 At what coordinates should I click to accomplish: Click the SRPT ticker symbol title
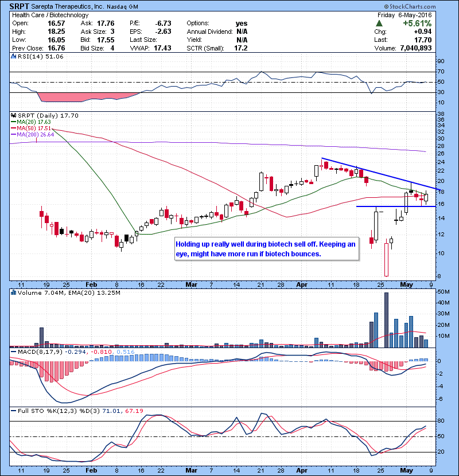click(x=19, y=6)
